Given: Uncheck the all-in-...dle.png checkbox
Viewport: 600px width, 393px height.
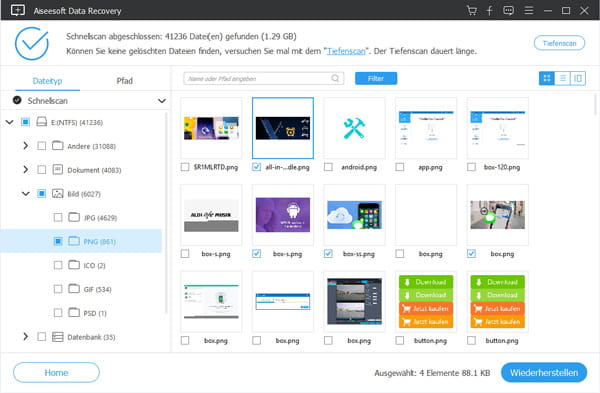Looking at the screenshot, I should click(x=256, y=167).
